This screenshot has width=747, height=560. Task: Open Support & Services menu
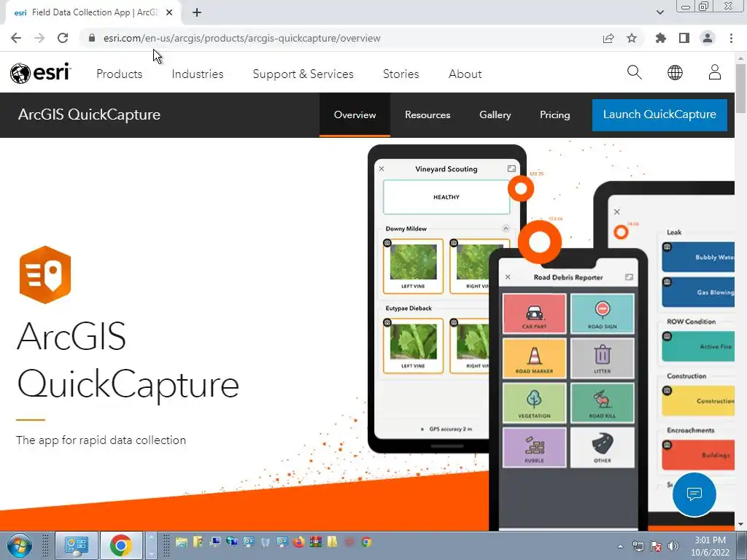click(303, 74)
